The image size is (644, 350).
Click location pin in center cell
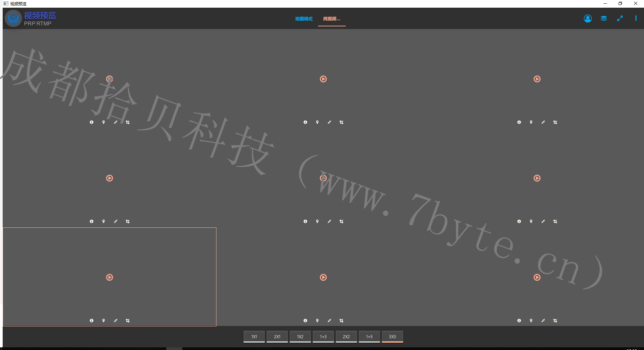[x=317, y=221]
